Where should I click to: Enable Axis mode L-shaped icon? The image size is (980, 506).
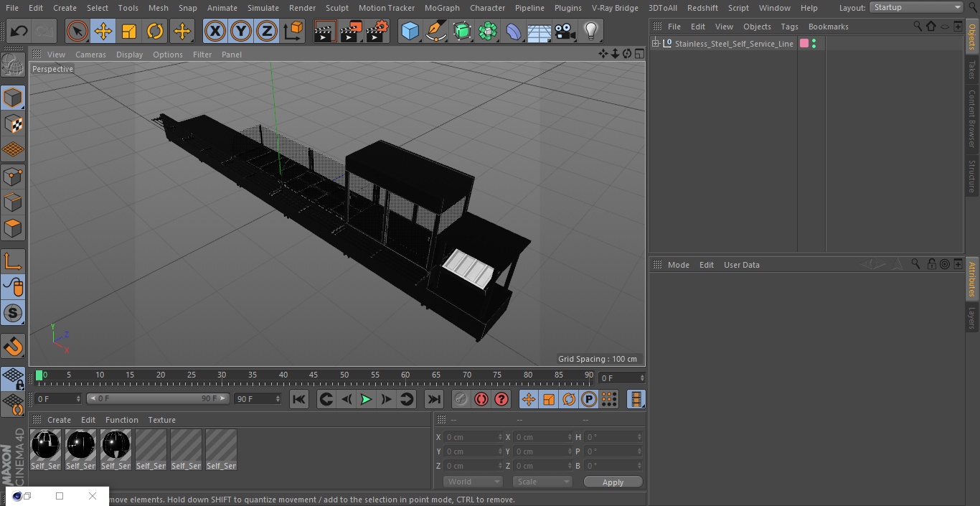tap(13, 261)
